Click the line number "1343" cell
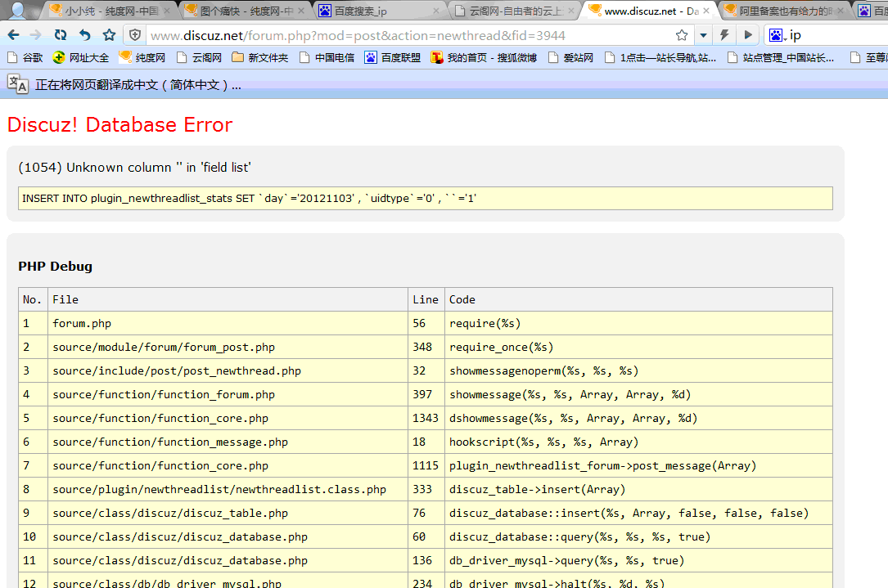 [x=426, y=418]
